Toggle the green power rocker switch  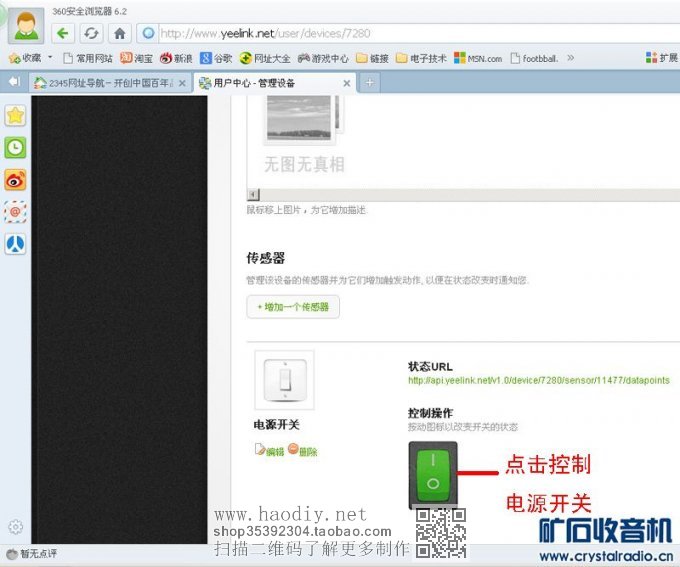(x=432, y=475)
